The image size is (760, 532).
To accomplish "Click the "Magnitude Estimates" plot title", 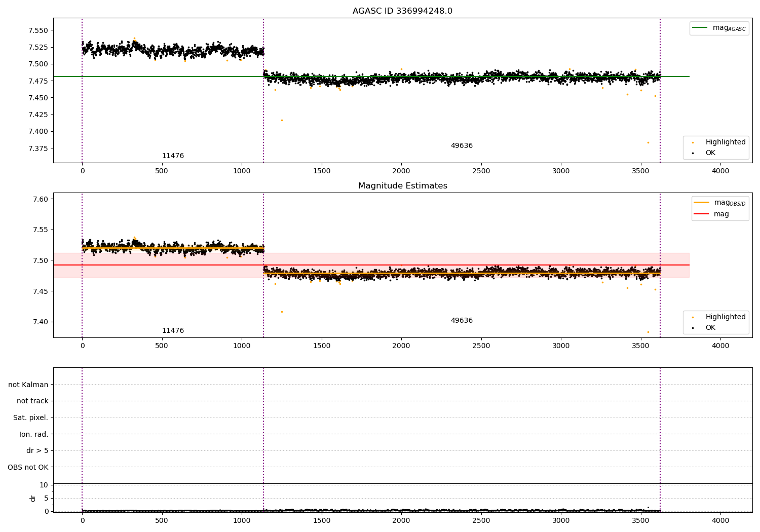I will point(402,186).
